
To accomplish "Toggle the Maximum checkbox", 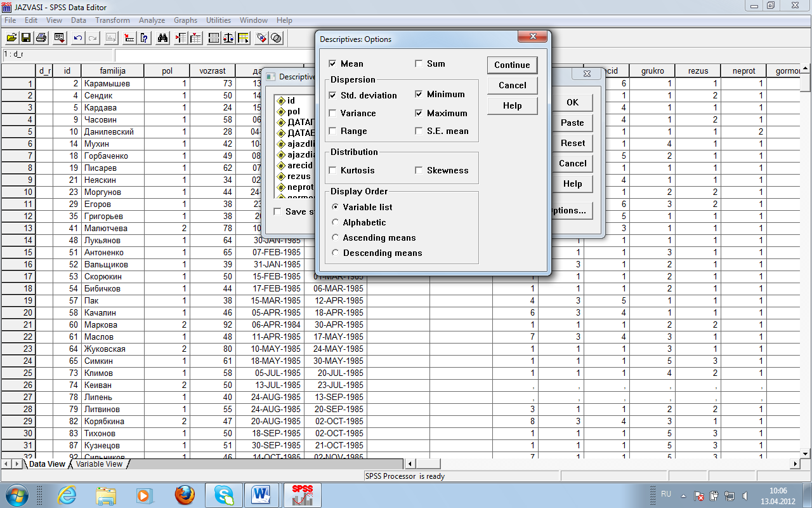I will pyautogui.click(x=419, y=113).
